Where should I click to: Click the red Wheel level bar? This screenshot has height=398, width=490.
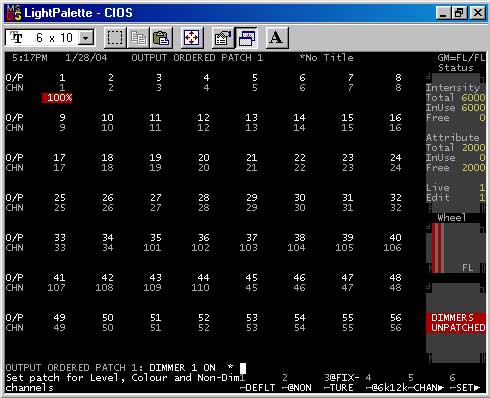(x=438, y=248)
